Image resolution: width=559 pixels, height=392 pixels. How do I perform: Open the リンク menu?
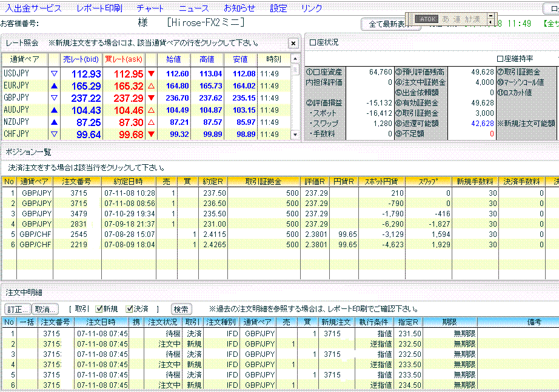point(312,8)
